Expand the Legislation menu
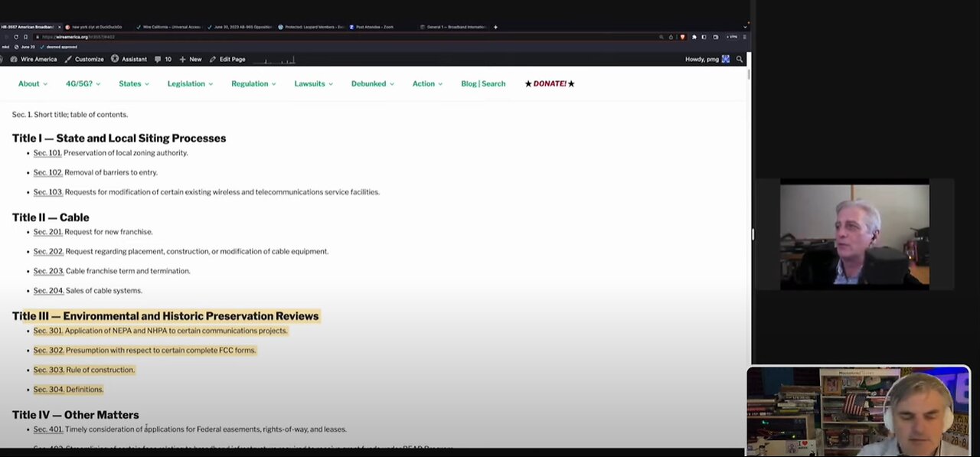The height and width of the screenshot is (457, 980). click(190, 83)
